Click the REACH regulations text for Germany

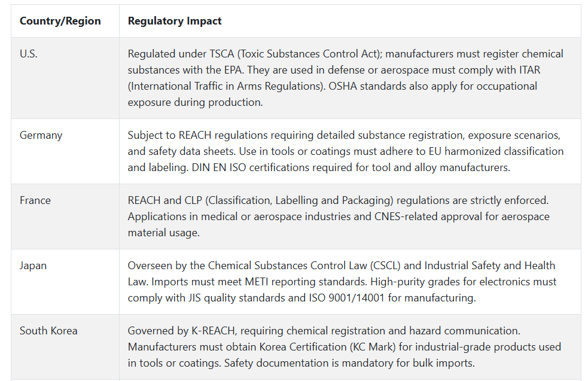click(345, 151)
